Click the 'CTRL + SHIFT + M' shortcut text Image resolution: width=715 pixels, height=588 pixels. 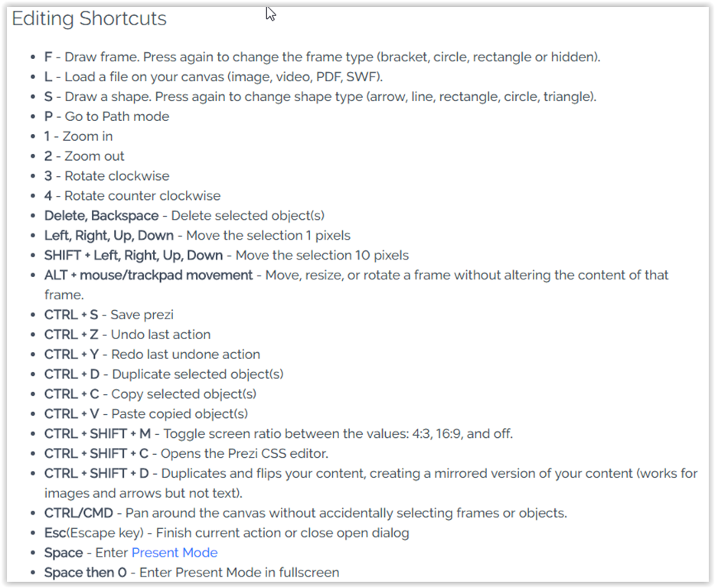click(97, 434)
